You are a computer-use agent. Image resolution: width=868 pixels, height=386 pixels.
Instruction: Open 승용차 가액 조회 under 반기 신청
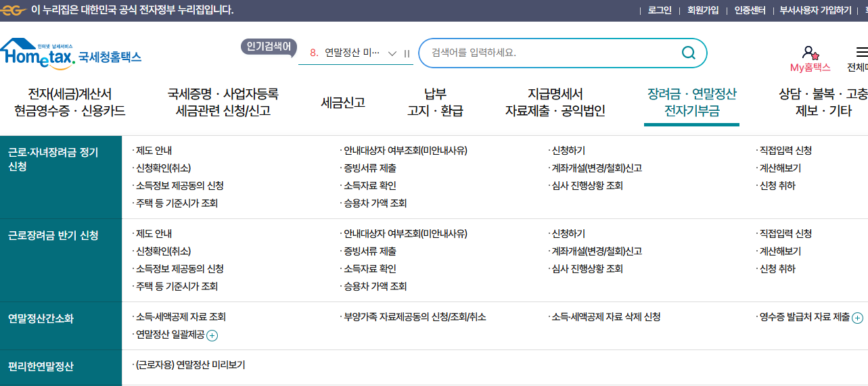[375, 287]
